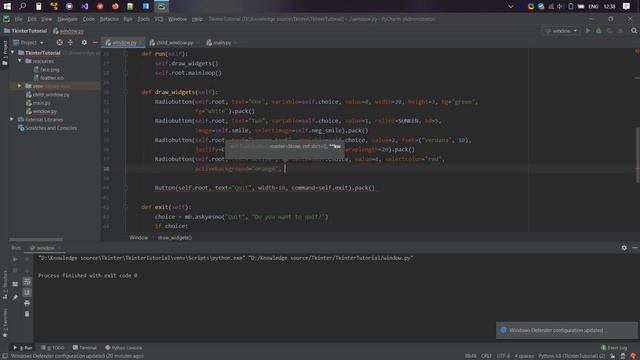Hide the Run panel using minus icon

pos(635,248)
